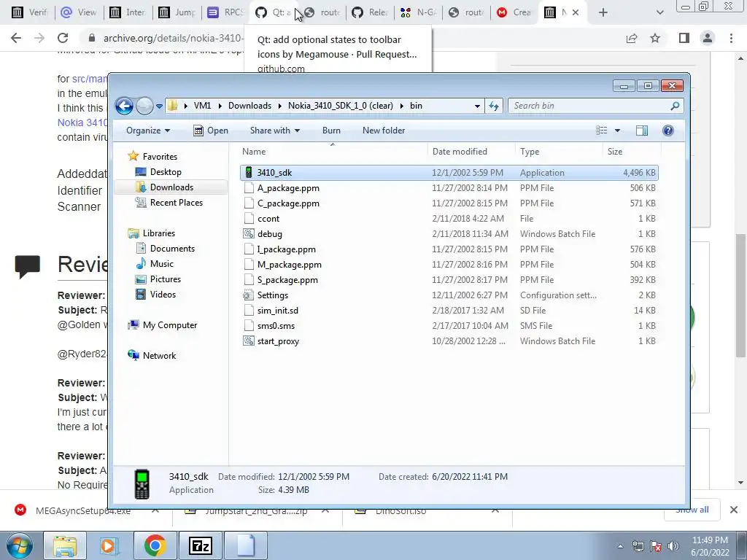Screen dimensions: 747x560
Task: Open Videos library
Action: coord(163,295)
